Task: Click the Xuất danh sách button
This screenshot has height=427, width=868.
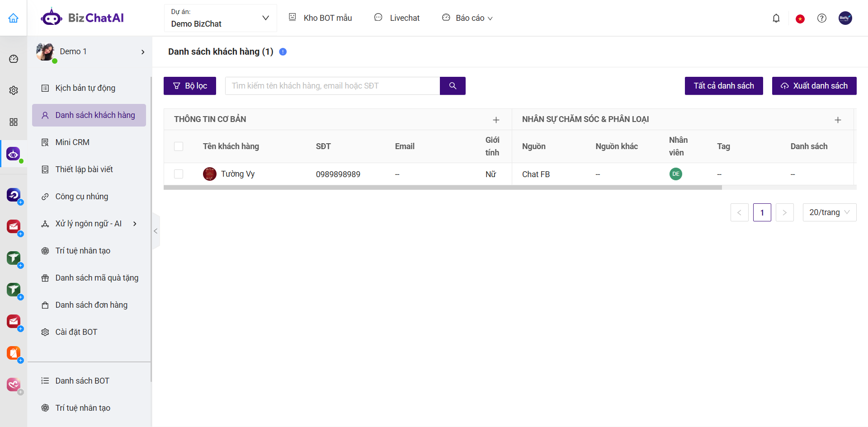Action: pos(814,86)
